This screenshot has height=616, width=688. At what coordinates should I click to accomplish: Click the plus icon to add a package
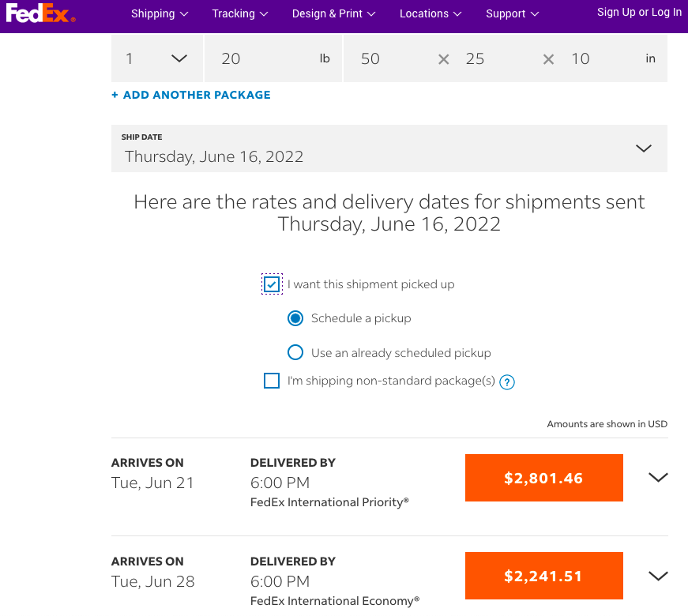pos(115,95)
